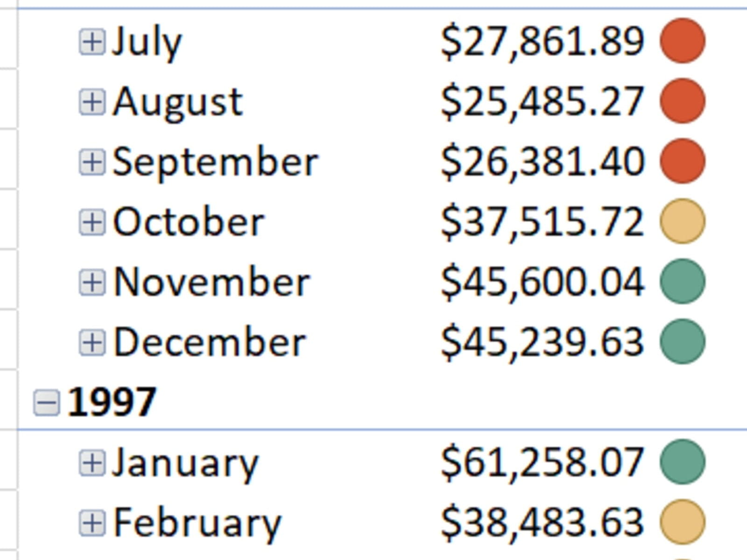This screenshot has width=747, height=560.
Task: Expand the July row
Action: [x=92, y=42]
